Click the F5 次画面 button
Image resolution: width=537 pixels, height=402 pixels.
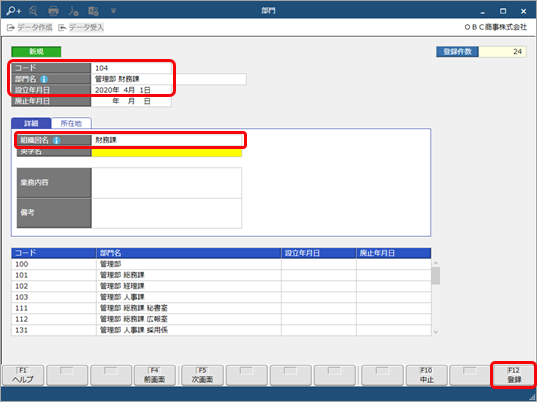(x=202, y=375)
